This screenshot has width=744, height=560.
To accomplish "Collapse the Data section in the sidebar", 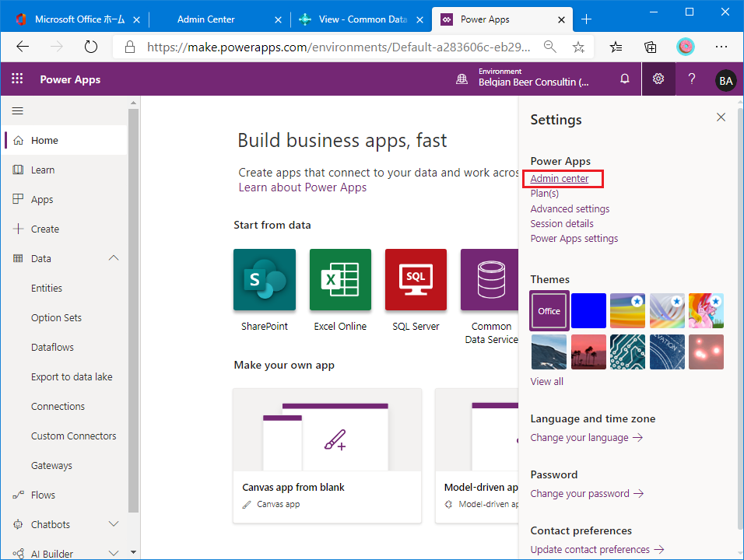I will pos(114,258).
